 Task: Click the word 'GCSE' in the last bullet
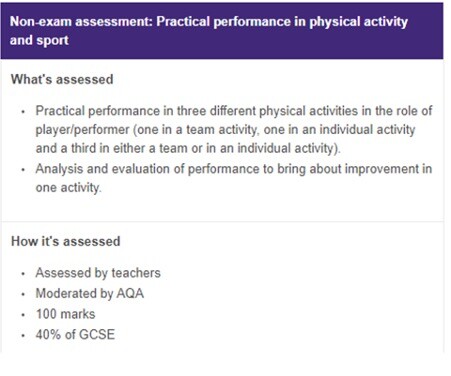(97, 334)
